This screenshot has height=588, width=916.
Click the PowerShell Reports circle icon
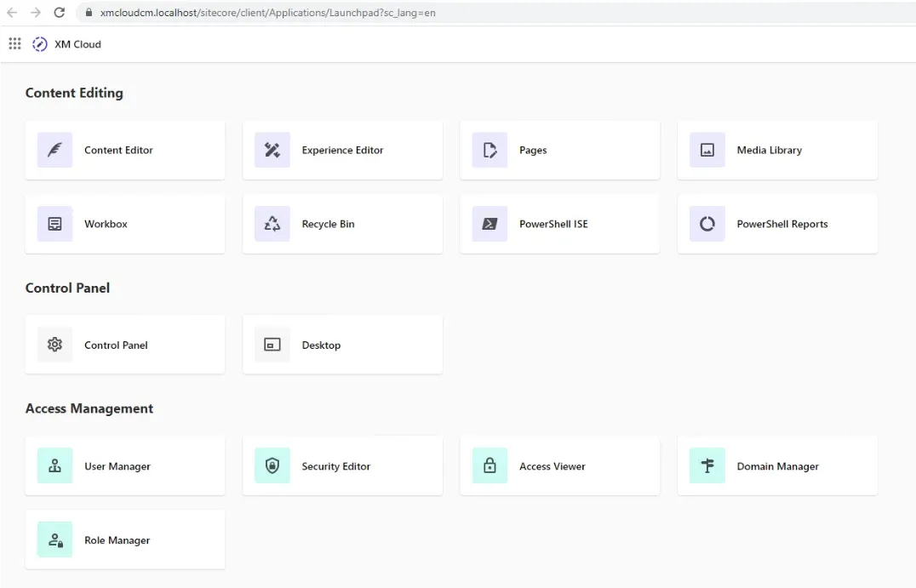coord(707,224)
